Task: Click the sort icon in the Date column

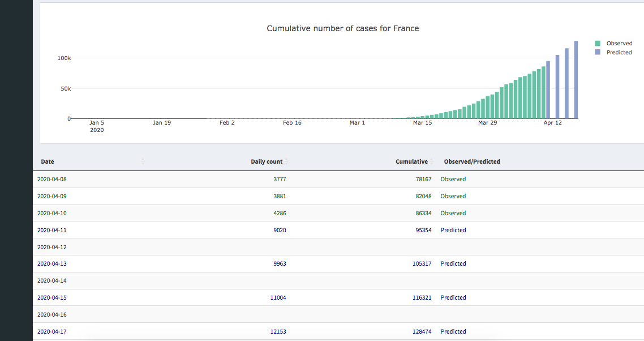Action: pos(143,162)
